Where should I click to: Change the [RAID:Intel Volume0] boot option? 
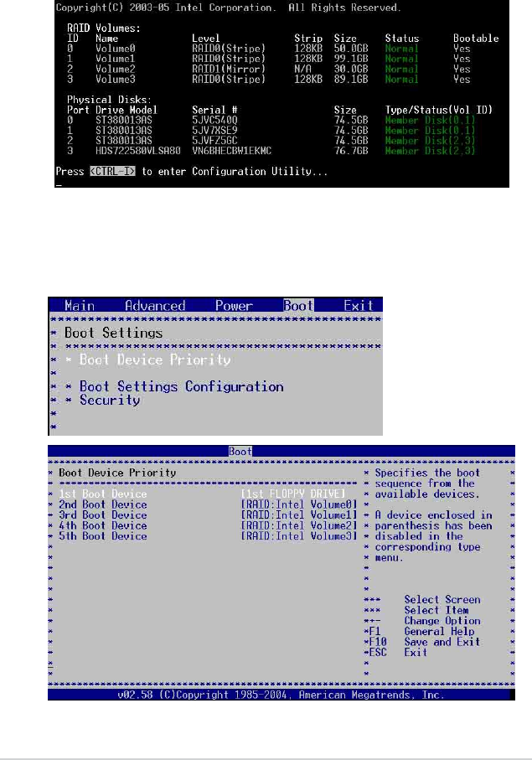pos(299,504)
